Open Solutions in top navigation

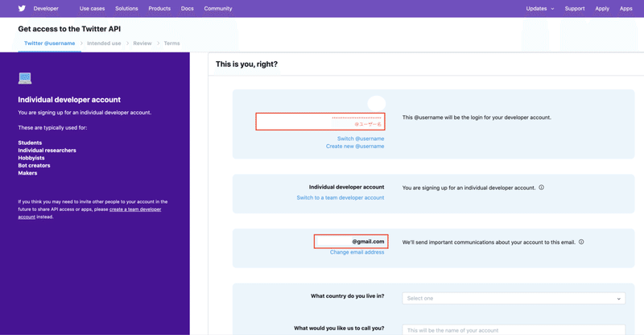(x=126, y=9)
